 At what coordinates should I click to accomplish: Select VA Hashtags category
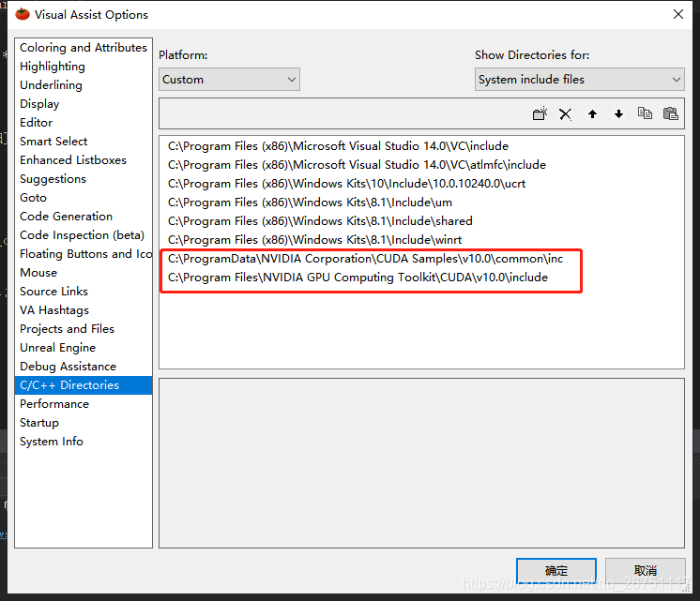point(84,310)
